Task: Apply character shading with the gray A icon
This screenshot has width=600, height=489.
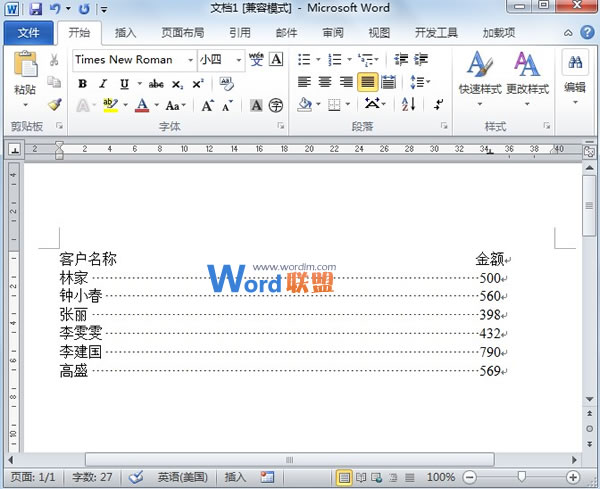Action: [256, 105]
